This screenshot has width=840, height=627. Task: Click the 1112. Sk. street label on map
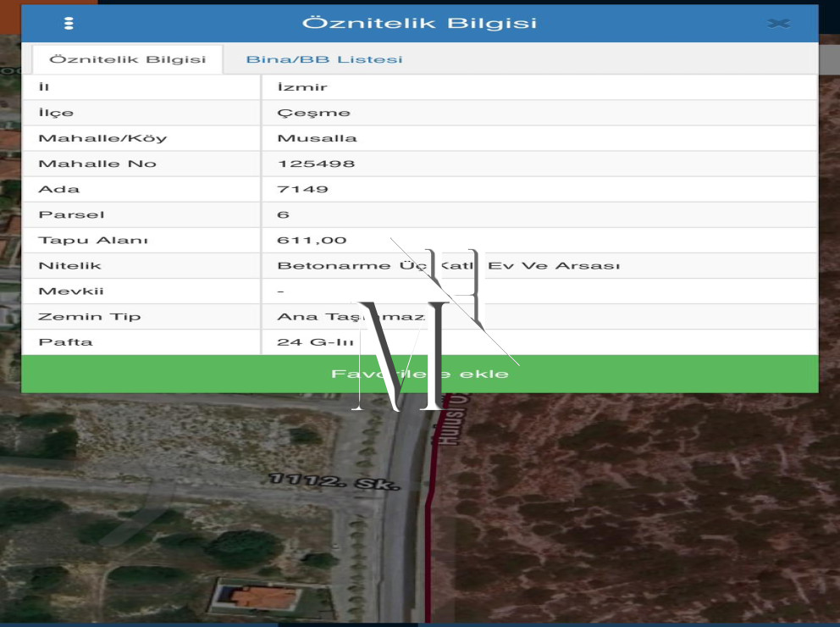(x=334, y=480)
